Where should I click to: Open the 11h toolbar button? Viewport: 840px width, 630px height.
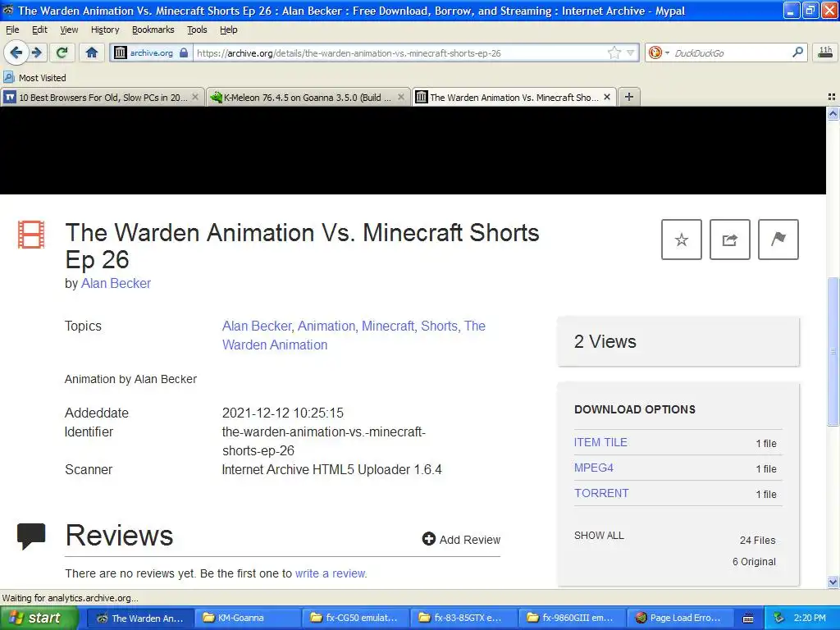tap(825, 52)
